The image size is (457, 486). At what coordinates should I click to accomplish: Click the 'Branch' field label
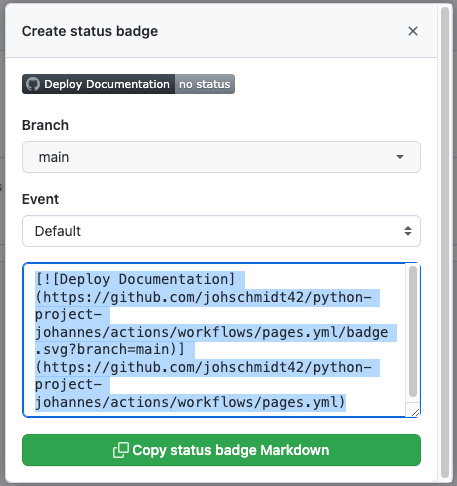(x=45, y=125)
